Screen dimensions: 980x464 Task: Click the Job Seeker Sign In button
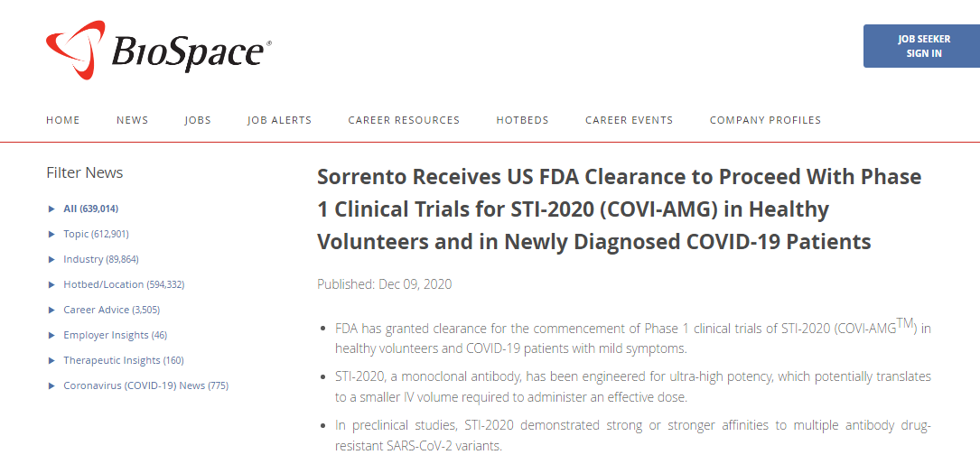pyautogui.click(x=922, y=46)
